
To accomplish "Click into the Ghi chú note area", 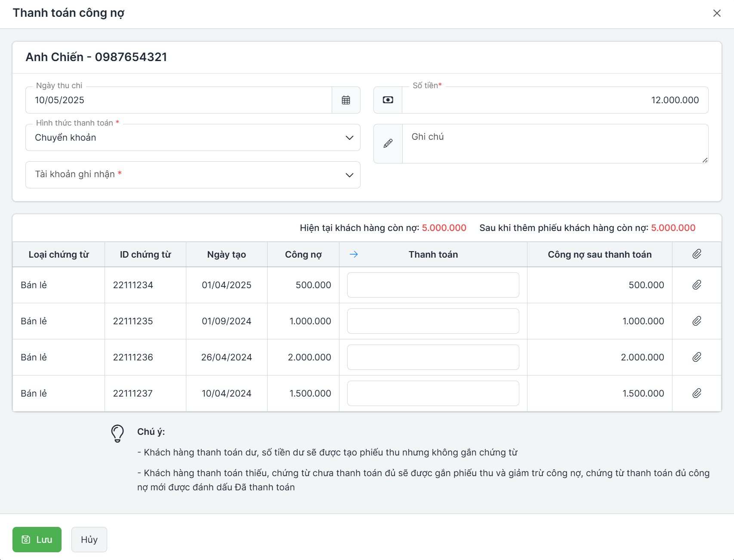I will tap(555, 144).
